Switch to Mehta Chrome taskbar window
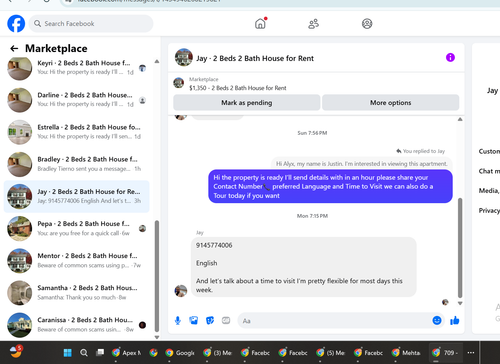Screen dimensions: 500x364 point(406,353)
